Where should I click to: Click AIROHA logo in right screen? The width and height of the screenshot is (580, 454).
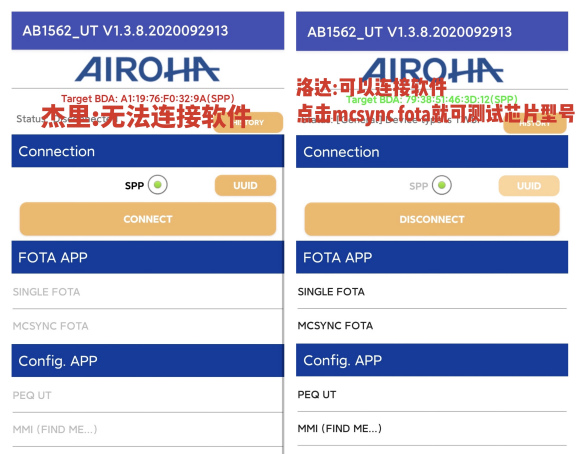point(432,70)
